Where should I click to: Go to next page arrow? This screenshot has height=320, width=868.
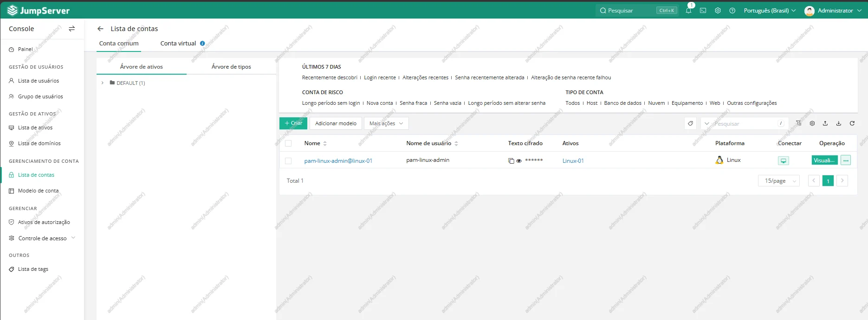tap(842, 181)
